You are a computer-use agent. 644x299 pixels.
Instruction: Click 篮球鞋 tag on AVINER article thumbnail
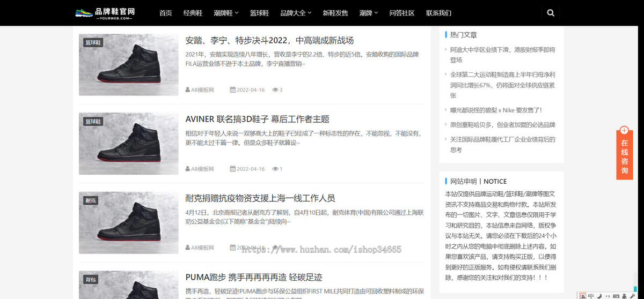pyautogui.click(x=93, y=122)
